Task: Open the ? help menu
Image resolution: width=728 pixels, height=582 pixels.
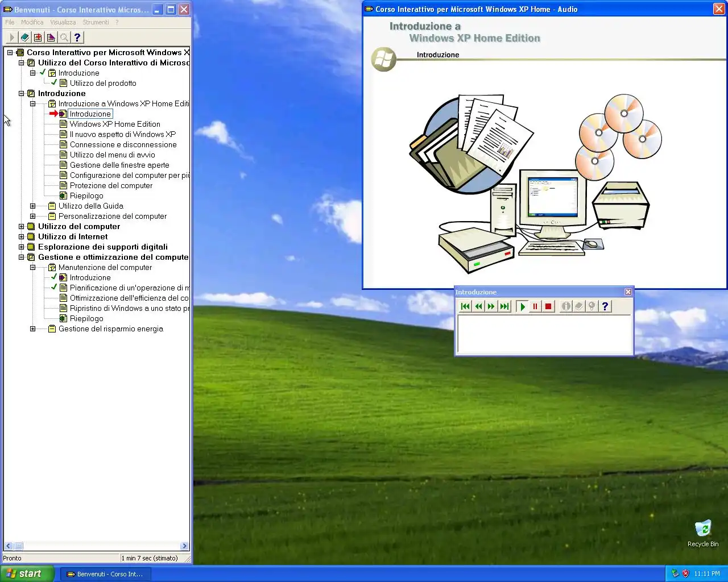Action: point(117,22)
